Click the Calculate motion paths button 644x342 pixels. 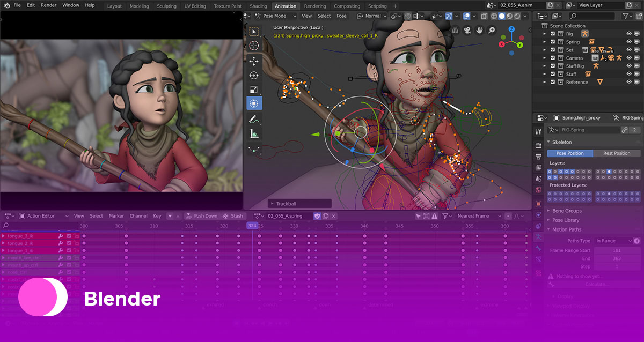click(x=596, y=284)
